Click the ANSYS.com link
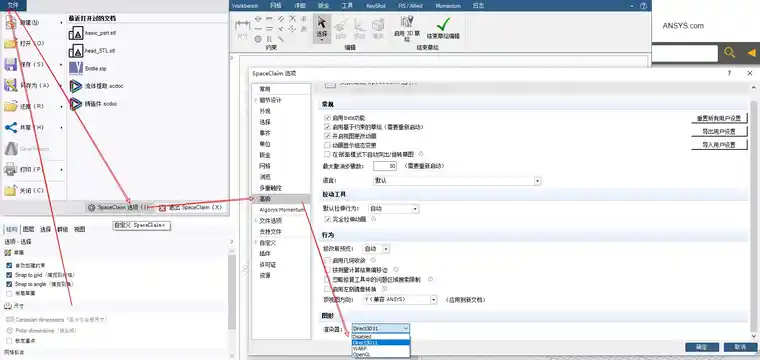760x360 pixels. coord(683,26)
